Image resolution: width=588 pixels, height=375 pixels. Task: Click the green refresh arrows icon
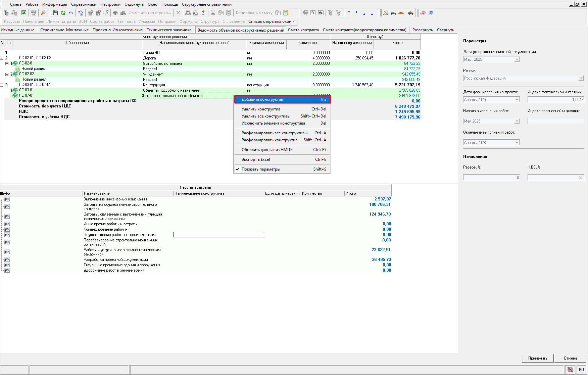[63, 13]
